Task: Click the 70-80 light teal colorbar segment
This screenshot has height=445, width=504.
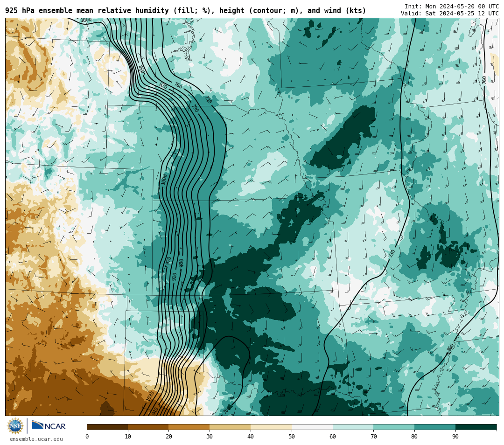Action: click(x=394, y=427)
